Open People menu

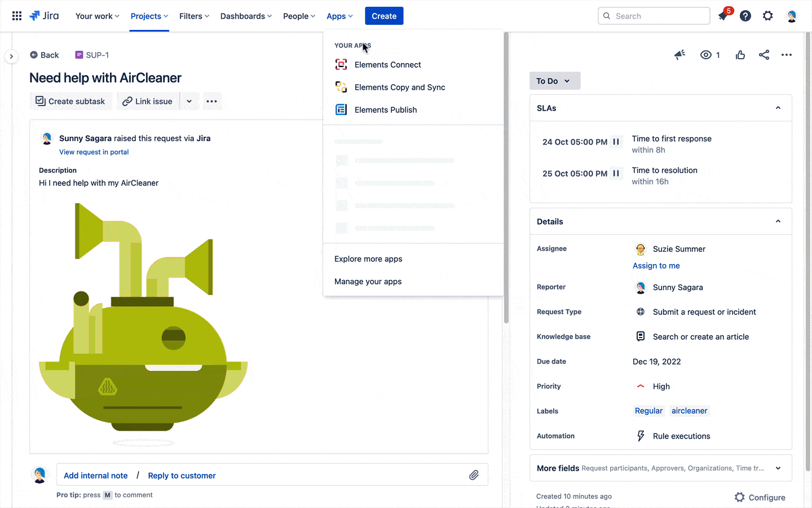pos(299,16)
